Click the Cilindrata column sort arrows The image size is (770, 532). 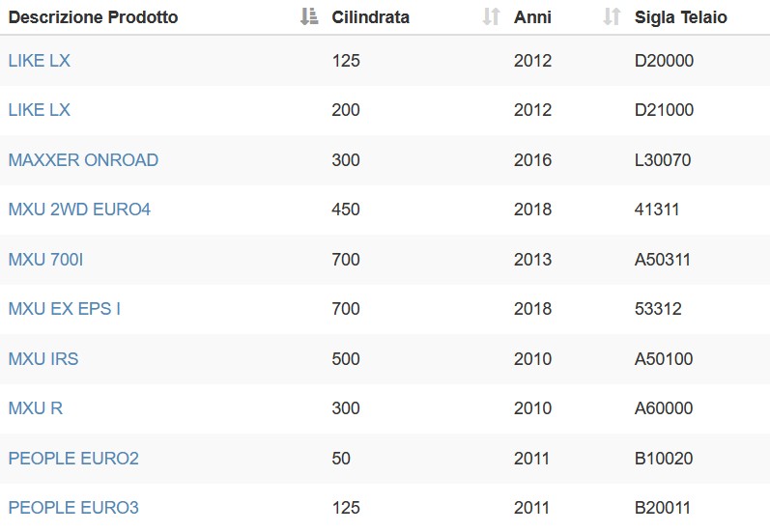coord(491,16)
